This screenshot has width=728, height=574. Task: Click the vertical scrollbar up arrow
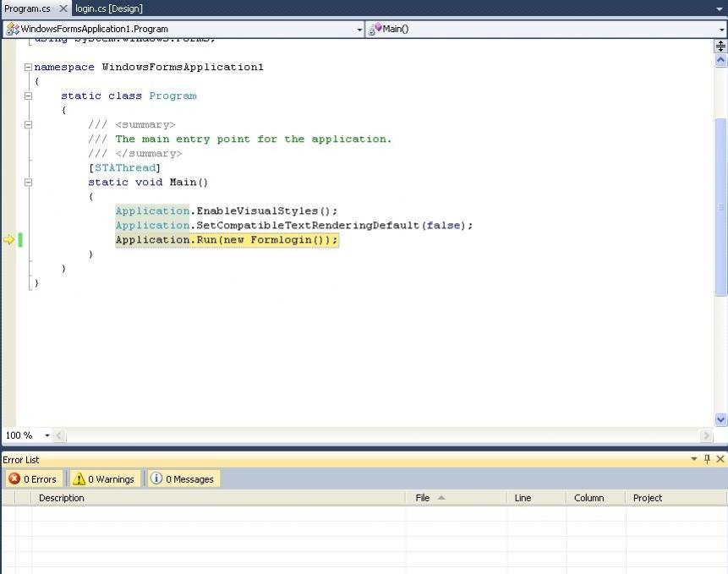(x=720, y=60)
